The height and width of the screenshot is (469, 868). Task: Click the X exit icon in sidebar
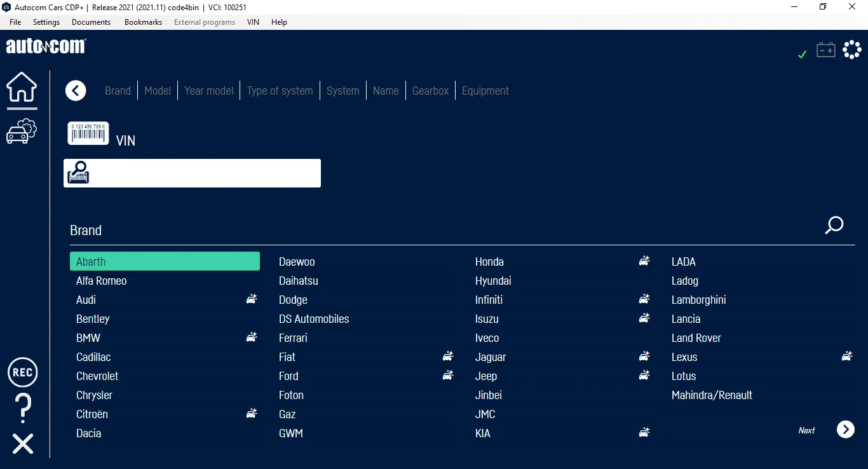(x=23, y=444)
